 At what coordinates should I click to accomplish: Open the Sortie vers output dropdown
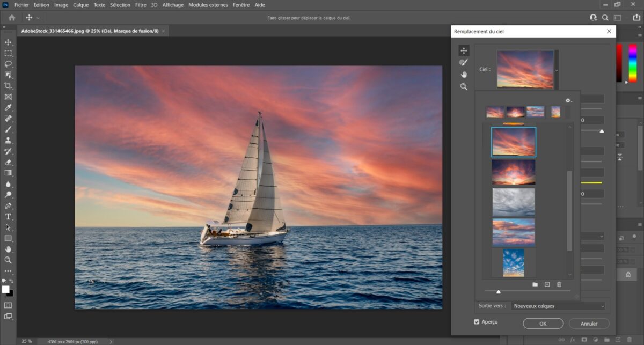pos(557,306)
